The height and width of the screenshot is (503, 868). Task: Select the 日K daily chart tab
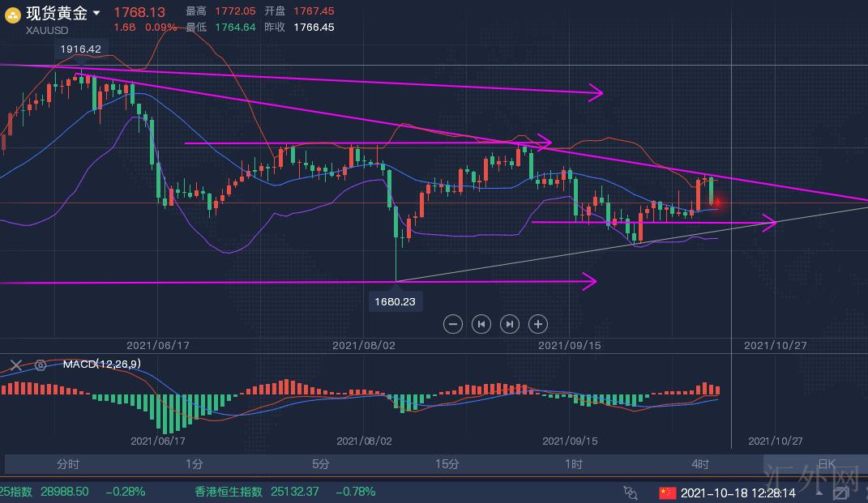[826, 464]
